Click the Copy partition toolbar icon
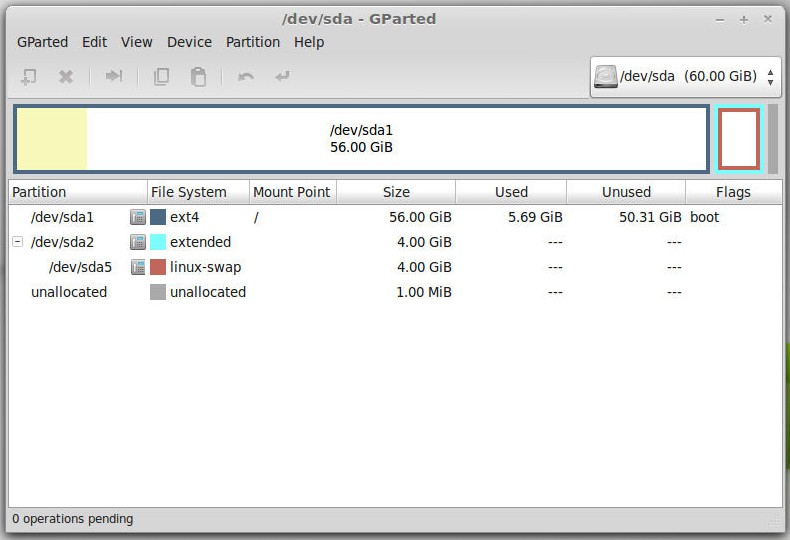 click(x=161, y=76)
